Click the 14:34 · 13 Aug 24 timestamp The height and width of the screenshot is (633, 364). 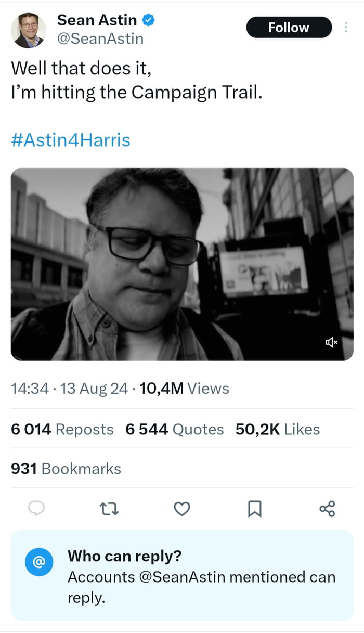click(x=69, y=389)
